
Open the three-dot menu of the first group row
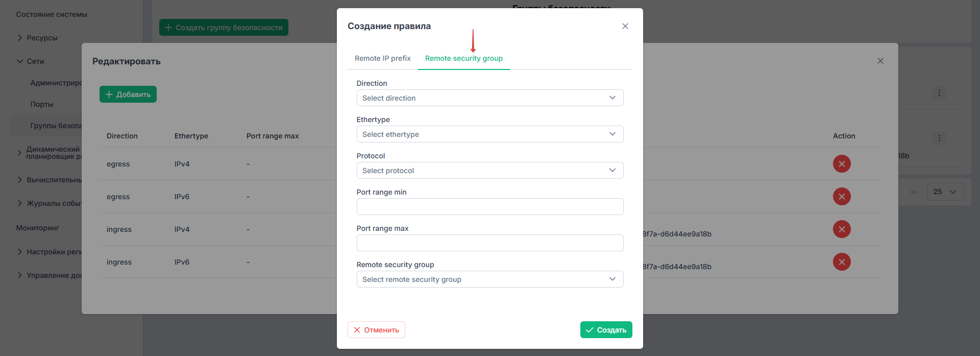[x=939, y=93]
